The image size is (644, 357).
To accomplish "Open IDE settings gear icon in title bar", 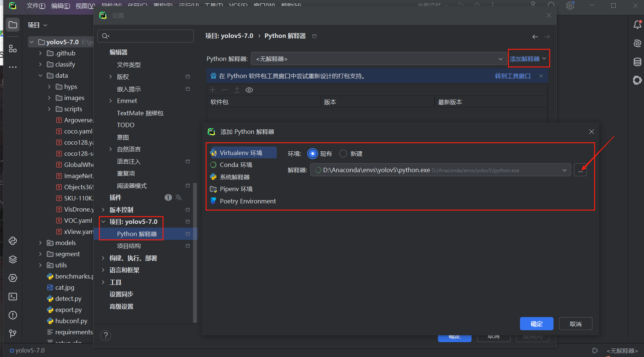I will click(570, 6).
